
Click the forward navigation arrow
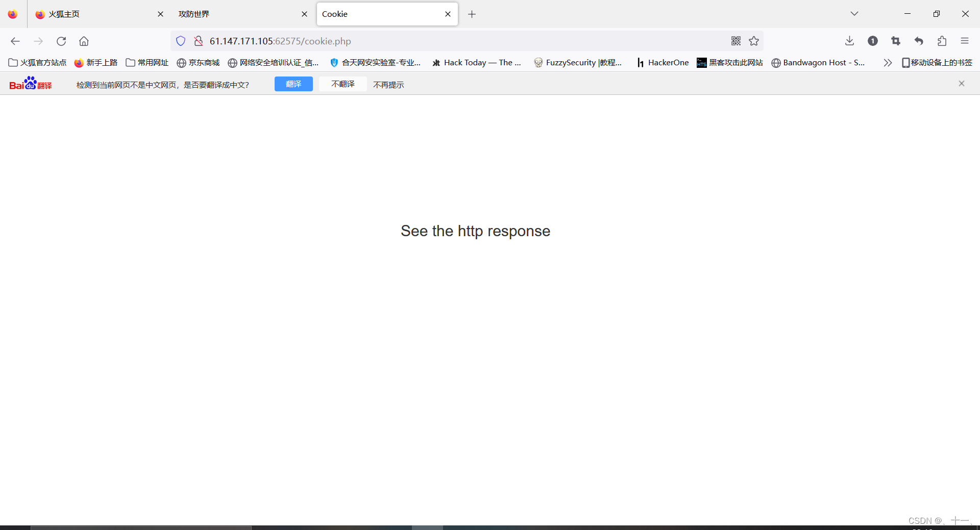coord(38,41)
